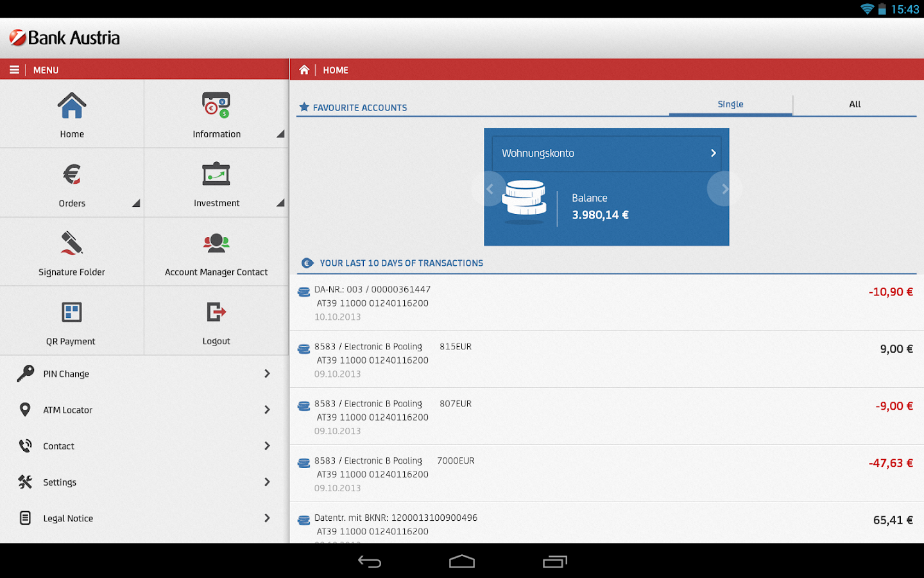The image size is (924, 578).
Task: Tap the Android back navigation button
Action: (x=370, y=562)
